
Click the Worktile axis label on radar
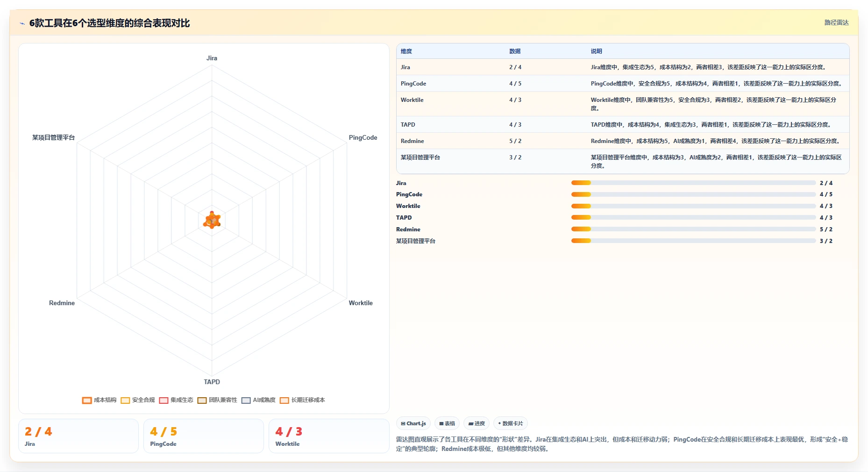(361, 303)
